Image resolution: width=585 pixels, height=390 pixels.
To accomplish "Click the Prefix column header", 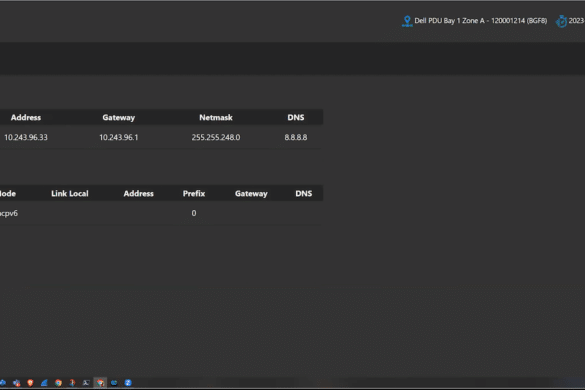I will [194, 194].
